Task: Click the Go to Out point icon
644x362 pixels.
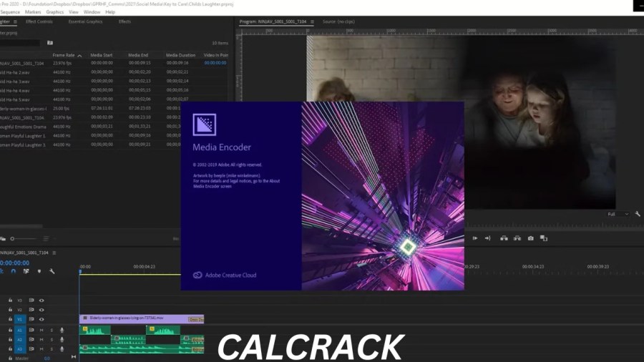Action: coord(487,238)
